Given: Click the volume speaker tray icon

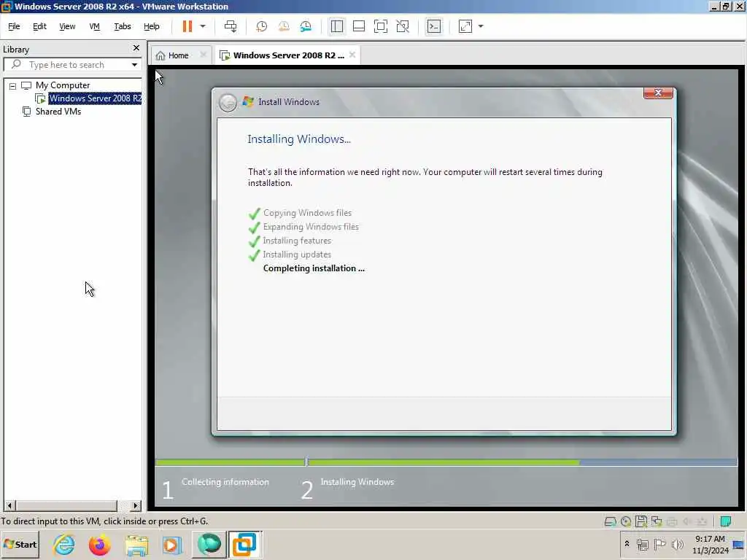Looking at the screenshot, I should point(677,544).
